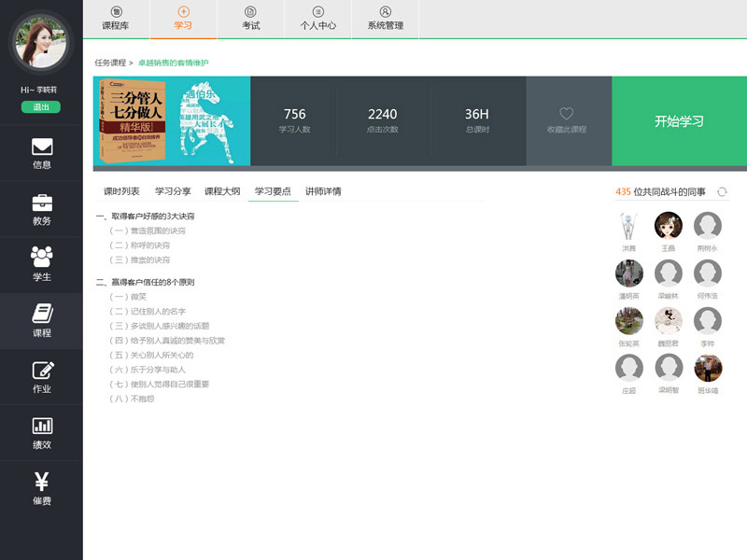Toggle 收藏此课程 heart favorite
The width and height of the screenshot is (747, 560).
567,114
